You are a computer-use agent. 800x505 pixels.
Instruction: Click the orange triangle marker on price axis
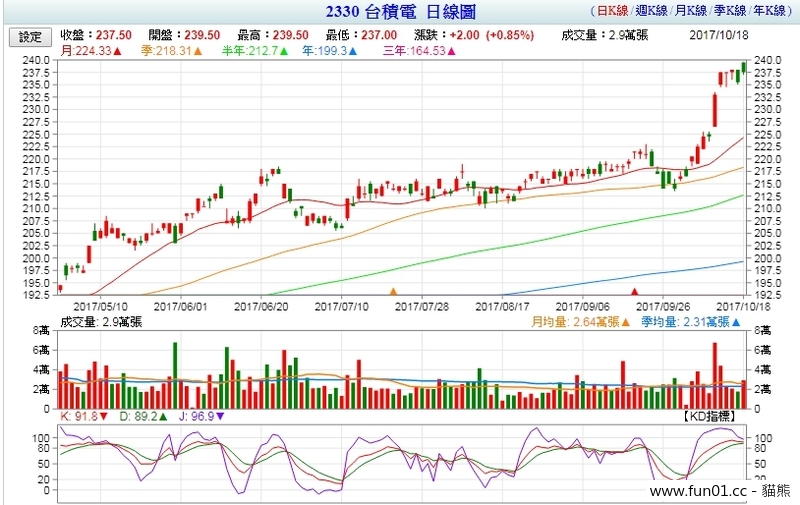click(x=393, y=292)
